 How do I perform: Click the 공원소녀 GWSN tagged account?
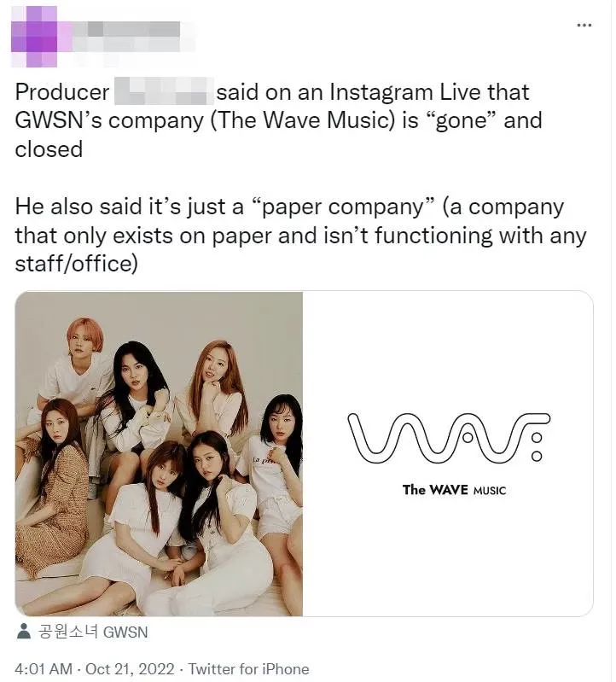[x=93, y=632]
